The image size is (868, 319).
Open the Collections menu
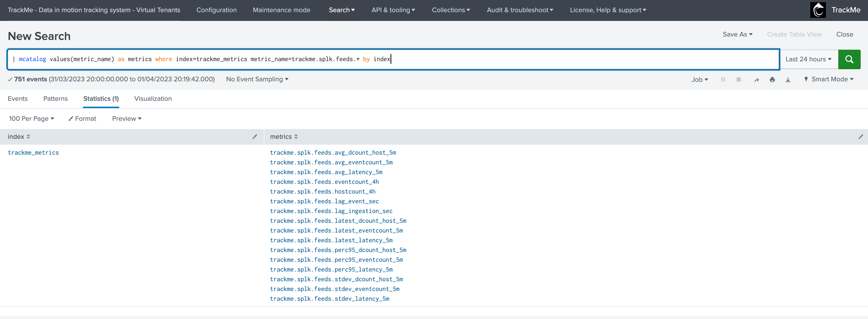pyautogui.click(x=451, y=10)
